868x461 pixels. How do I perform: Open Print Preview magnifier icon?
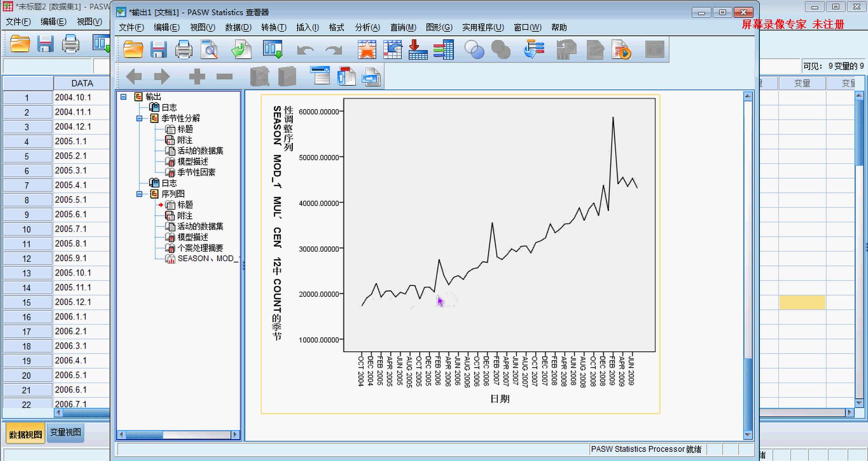point(209,49)
